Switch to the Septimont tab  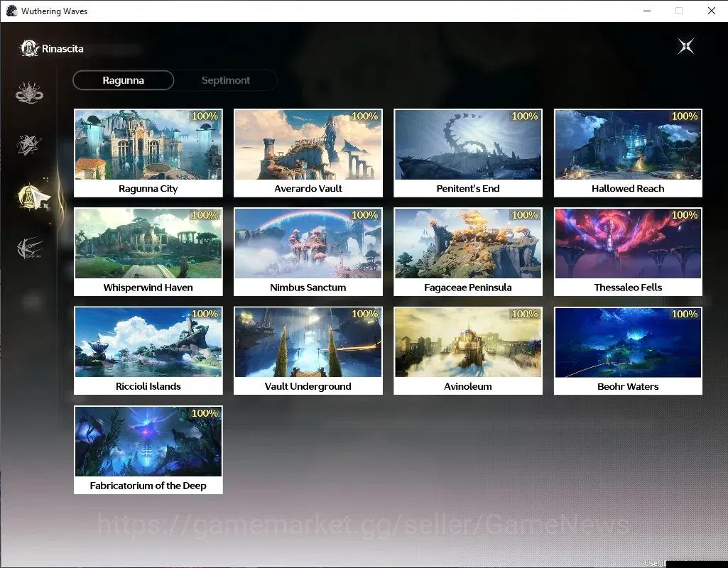(x=226, y=80)
